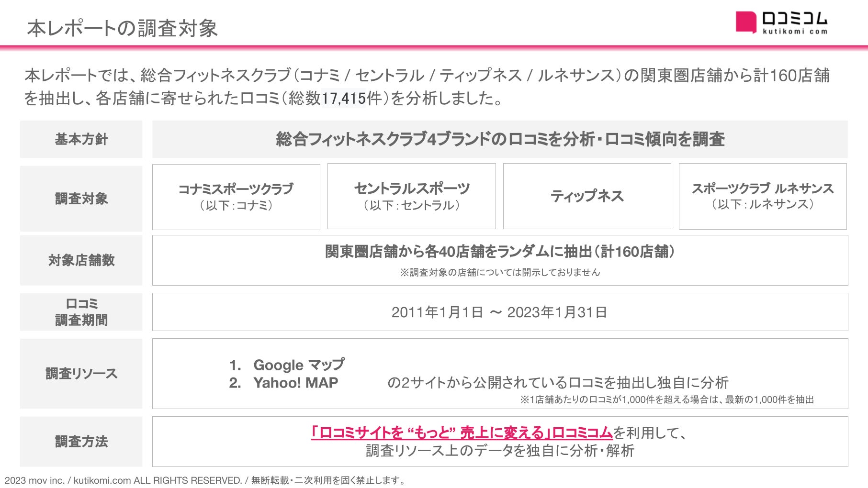This screenshot has width=868, height=488.
Task: Select the note ※調査対象の店舗については開示しておりません
Action: point(500,272)
